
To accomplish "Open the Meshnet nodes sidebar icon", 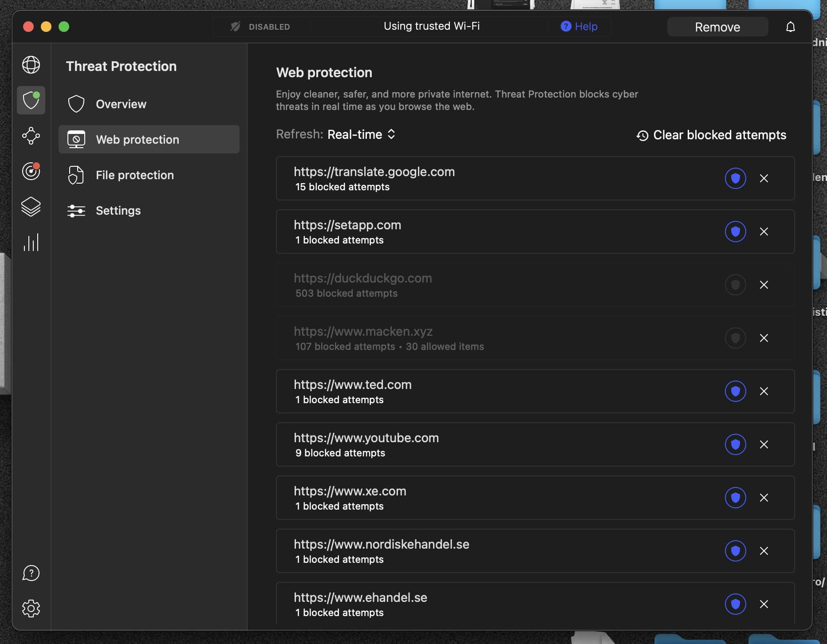I will [31, 136].
